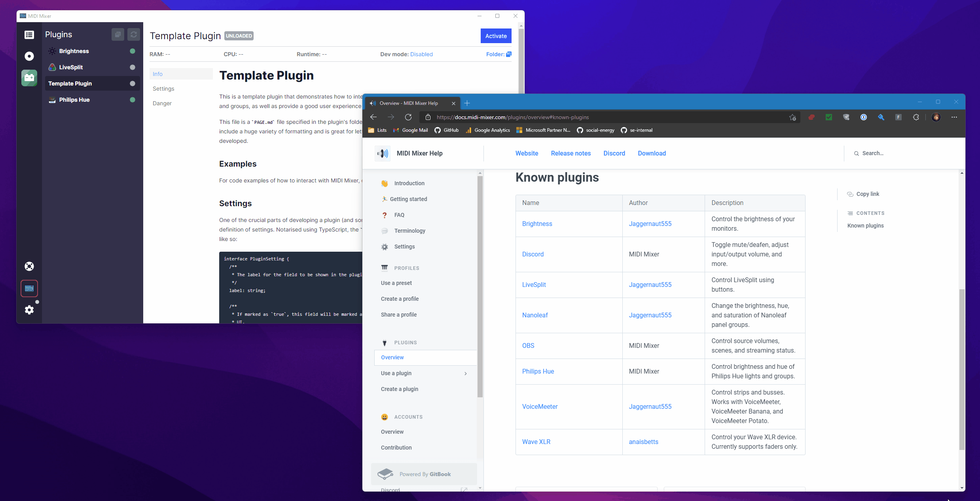The image size is (980, 501).
Task: Click the Powered By GitBook badge
Action: pos(424,474)
